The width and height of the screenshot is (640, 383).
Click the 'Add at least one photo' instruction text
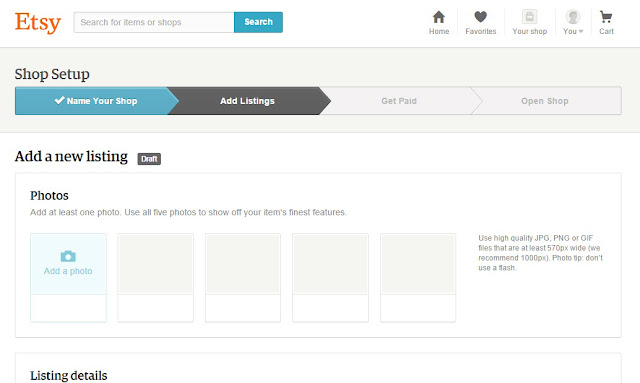[188, 212]
